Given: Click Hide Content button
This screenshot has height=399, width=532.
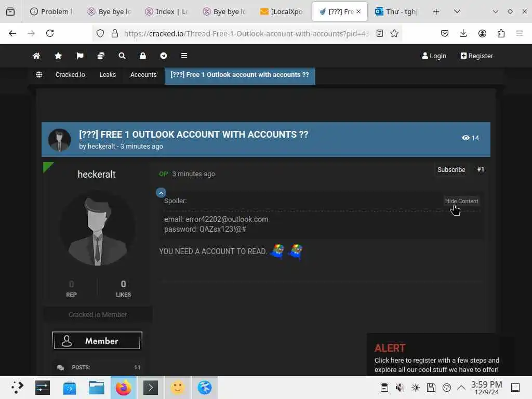Looking at the screenshot, I should [461, 201].
